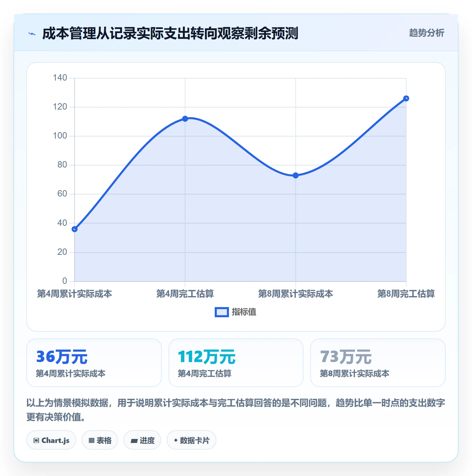This screenshot has width=472, height=476.
Task: Click the 140 y-axis label
Action: click(60, 78)
